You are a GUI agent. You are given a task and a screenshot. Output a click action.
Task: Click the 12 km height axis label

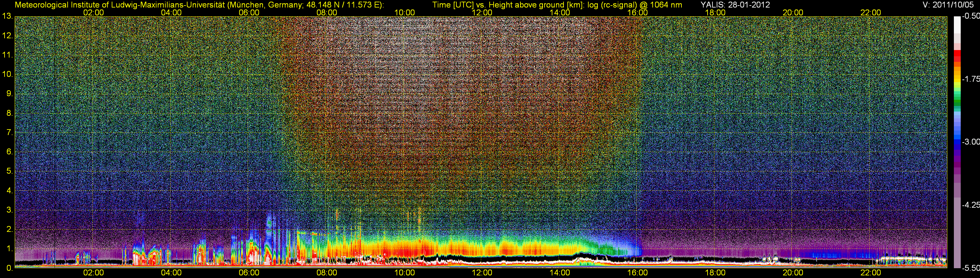tap(7, 36)
